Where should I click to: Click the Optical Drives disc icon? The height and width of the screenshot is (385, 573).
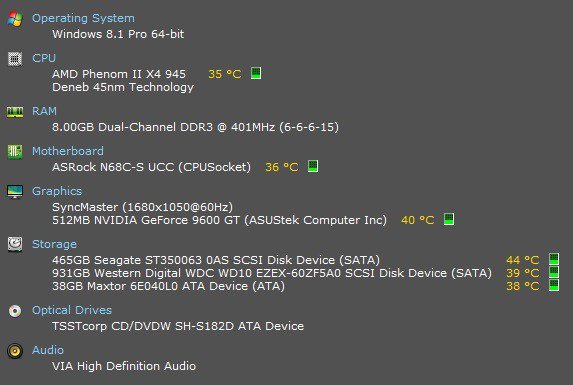click(x=15, y=311)
